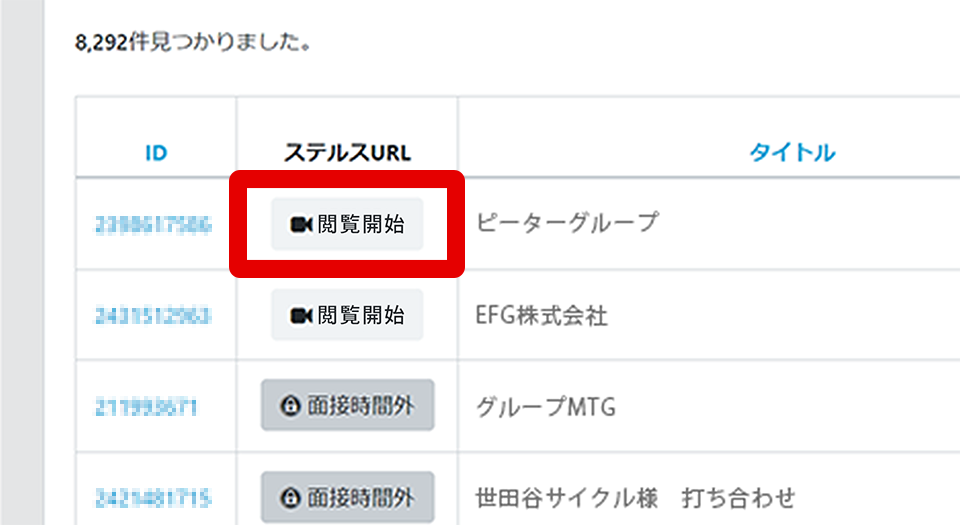Viewport: 960px width, 525px height.
Task: Open the blurred ID link for 世田谷サイクル様
Action: [153, 498]
